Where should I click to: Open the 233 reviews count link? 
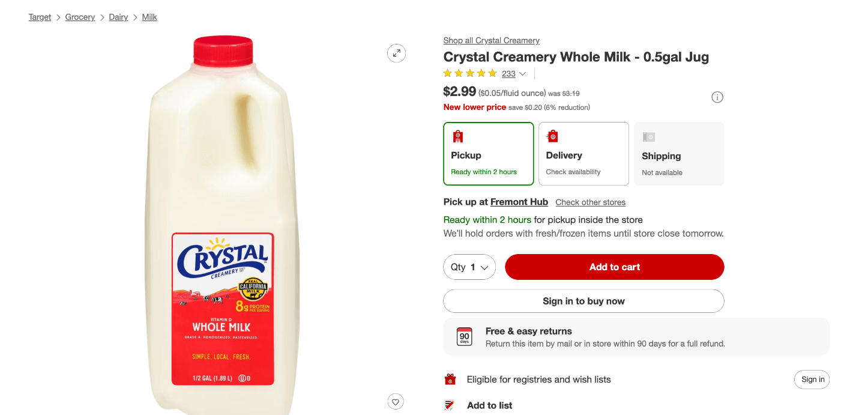(x=508, y=74)
